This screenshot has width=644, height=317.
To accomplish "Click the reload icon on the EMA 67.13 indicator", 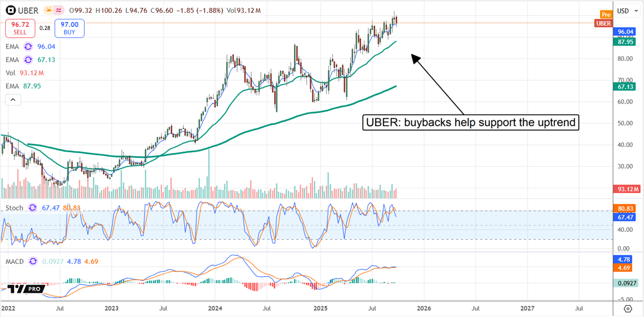I will click(28, 60).
